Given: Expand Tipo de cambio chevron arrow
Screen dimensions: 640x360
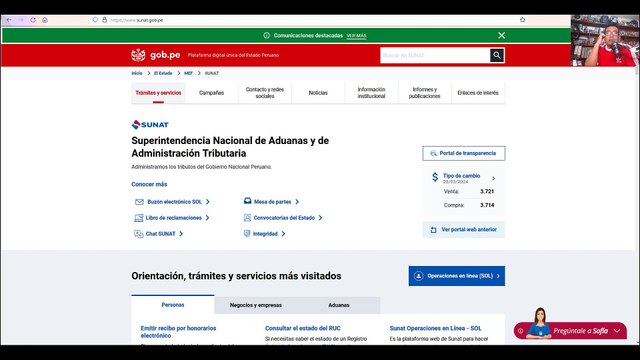Looking at the screenshot, I should click(x=493, y=178).
